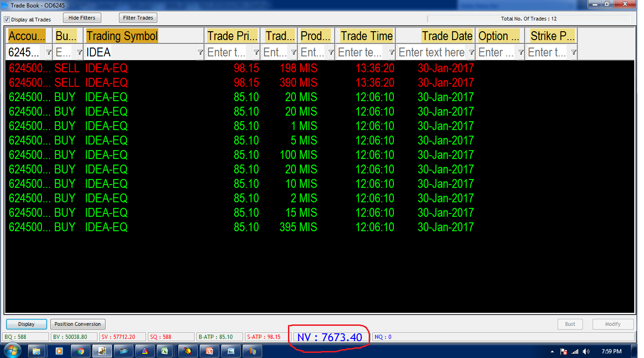This screenshot has width=644, height=358.
Task: Click the Trade Date filter text field
Action: pos(432,53)
